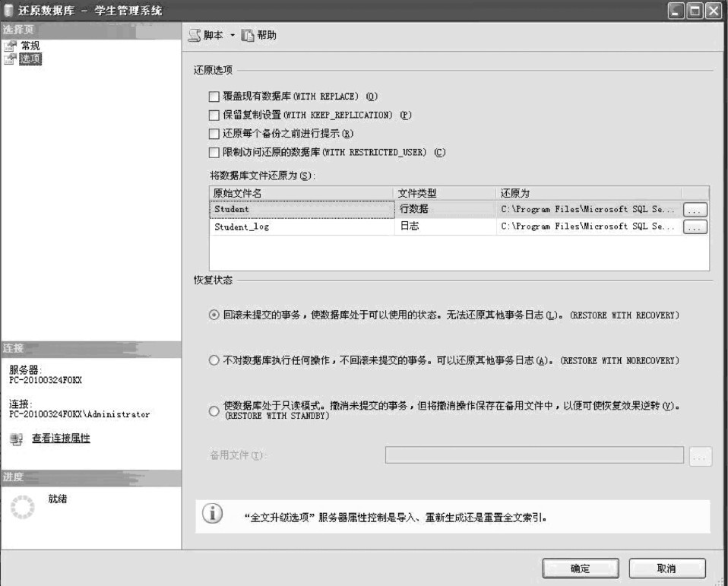Open the 常规 (General) page

click(30, 46)
